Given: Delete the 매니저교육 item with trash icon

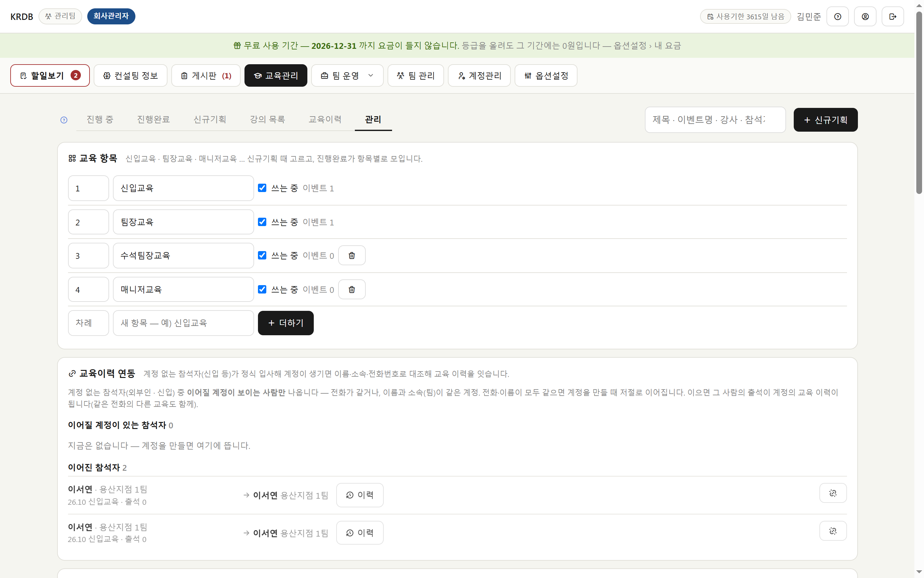Looking at the screenshot, I should coord(352,289).
